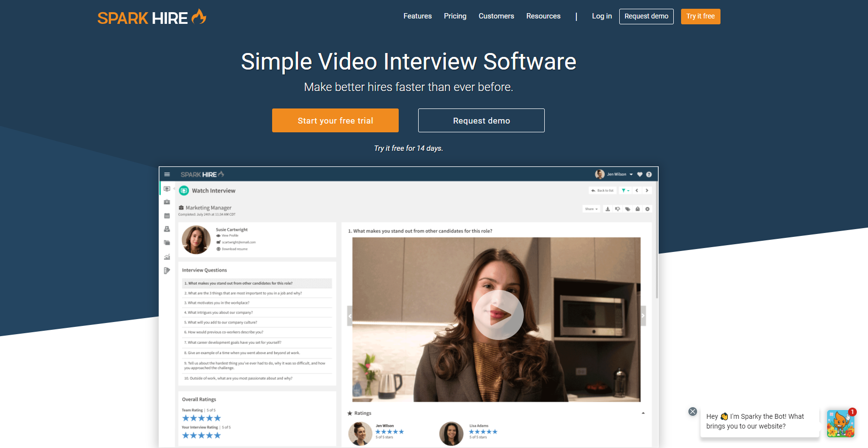Click the scartwright@email.com link
Image resolution: width=868 pixels, height=448 pixels.
click(x=236, y=242)
